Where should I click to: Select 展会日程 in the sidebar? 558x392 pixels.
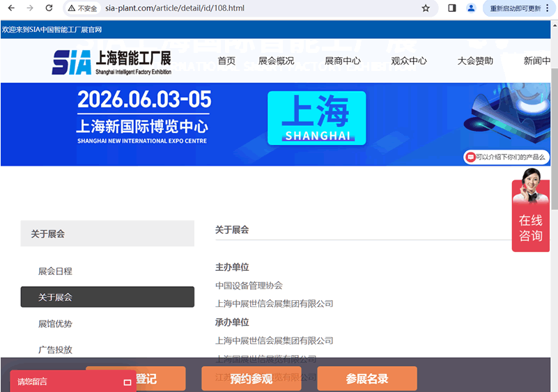pyautogui.click(x=55, y=271)
